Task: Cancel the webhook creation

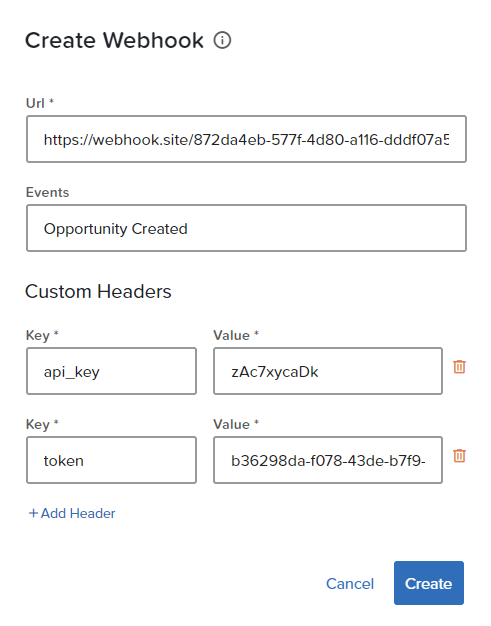Action: coord(350,584)
